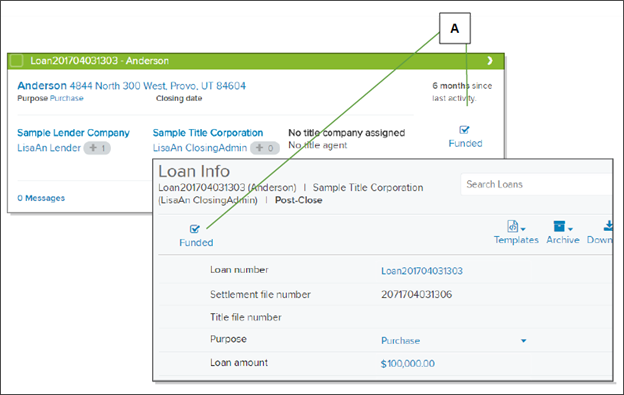Click the No title company assigned text

click(x=347, y=133)
